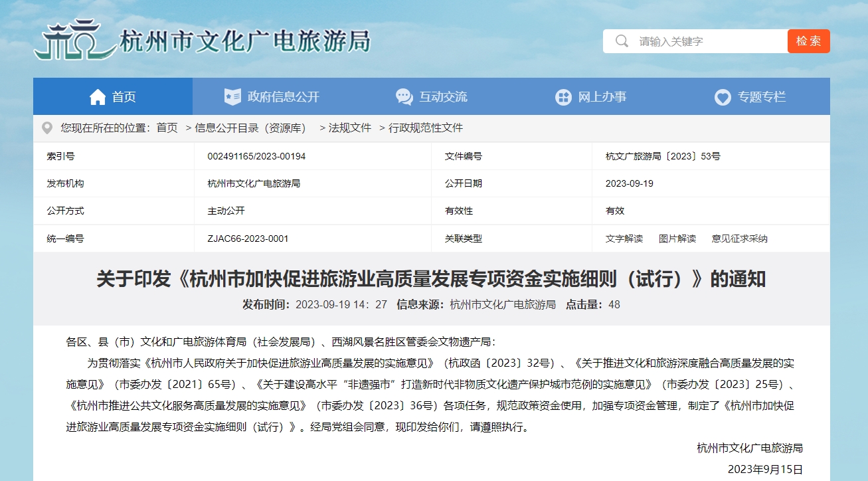Navigate to 法规文件 in breadcrumb

[349, 128]
